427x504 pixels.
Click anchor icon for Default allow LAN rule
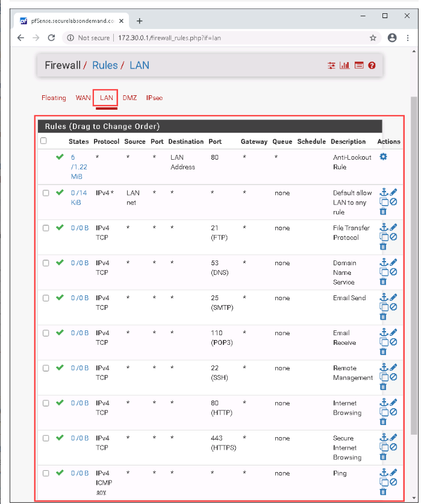384,192
